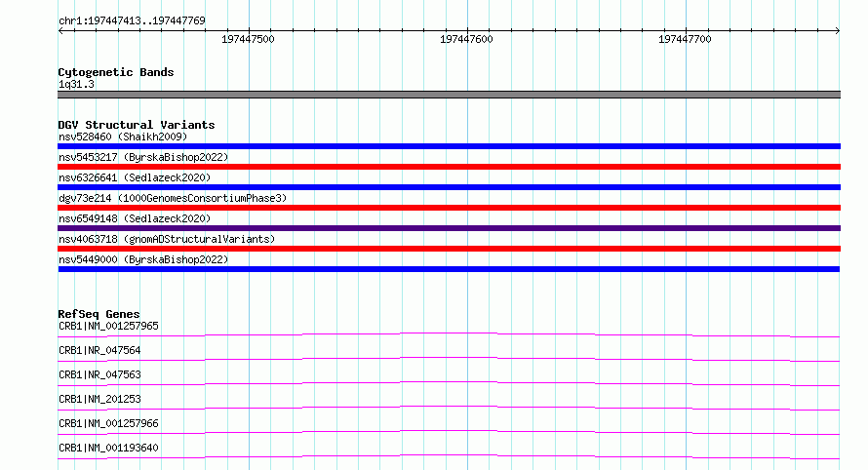Click the 197447700 ruler coordinate
The width and height of the screenshot is (868, 470).
coord(685,39)
